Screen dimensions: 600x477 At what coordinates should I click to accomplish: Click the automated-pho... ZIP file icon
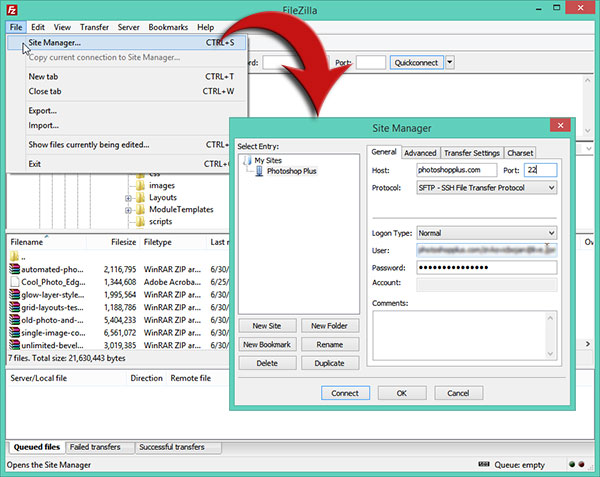point(14,269)
